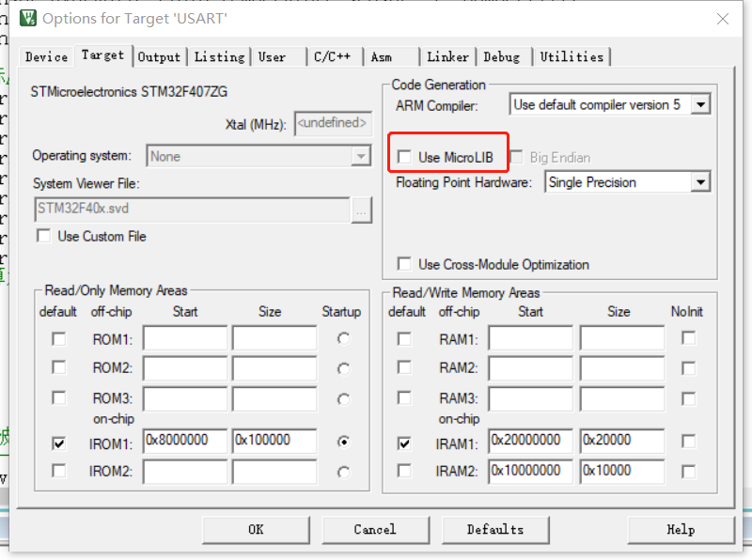Image resolution: width=752 pixels, height=560 pixels.
Task: Edit the IRAM1 Size field
Action: (622, 440)
